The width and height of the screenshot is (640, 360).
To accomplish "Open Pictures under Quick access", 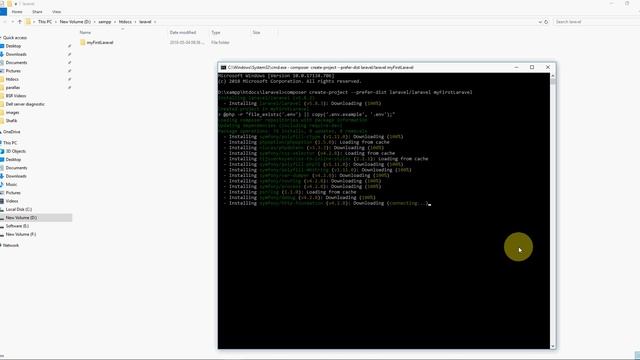I will 13,71.
